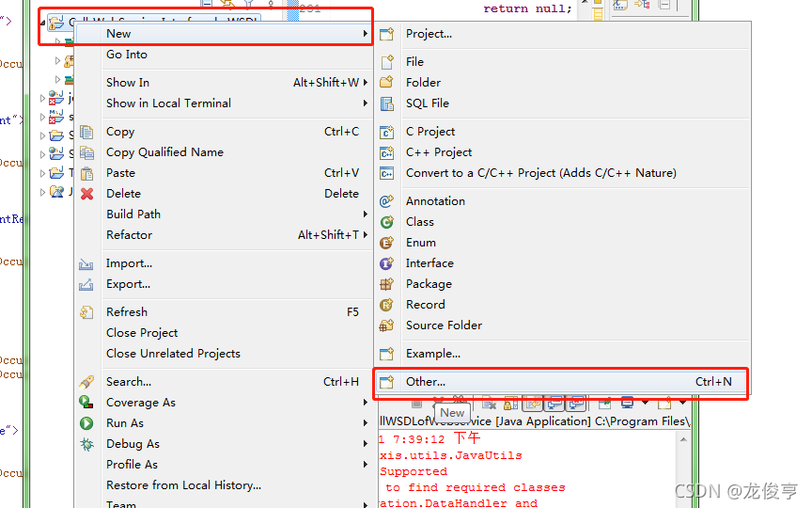Click the Other wizard icon
812x508 pixels.
tap(387, 382)
